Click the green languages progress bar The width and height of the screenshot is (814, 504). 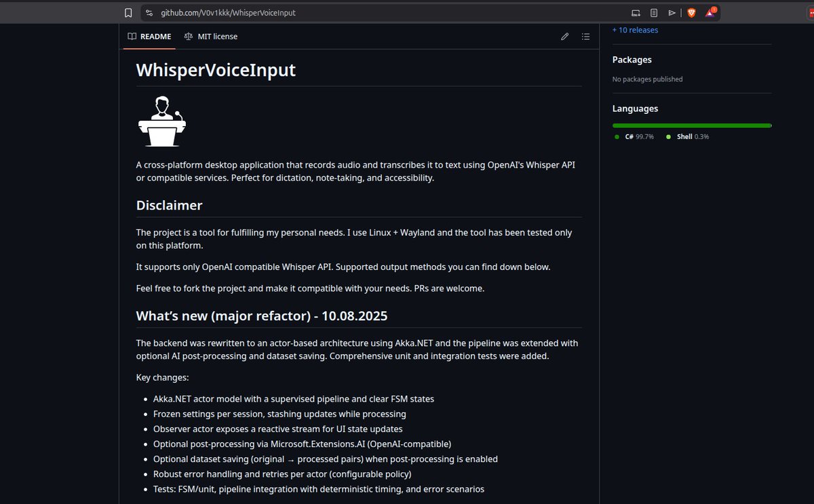point(692,125)
